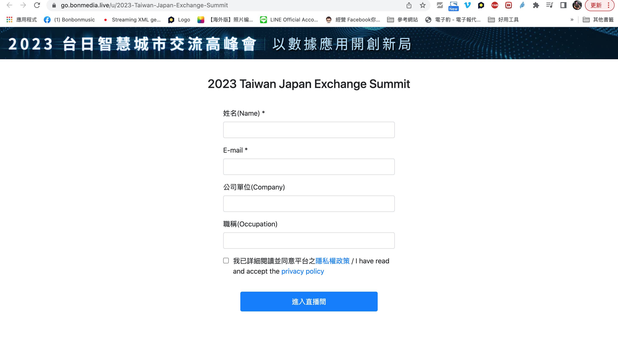The height and width of the screenshot is (364, 618).
Task: Tick the privacy policy agreement checkbox
Action: pyautogui.click(x=226, y=261)
